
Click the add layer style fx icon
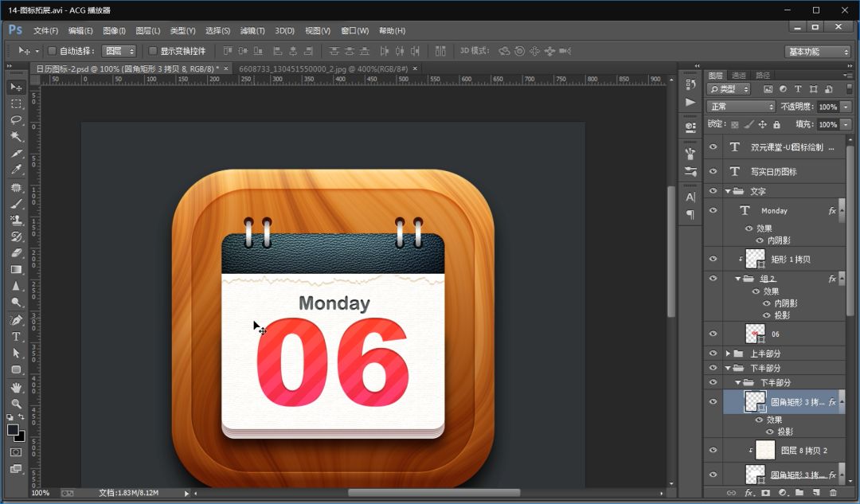749,493
